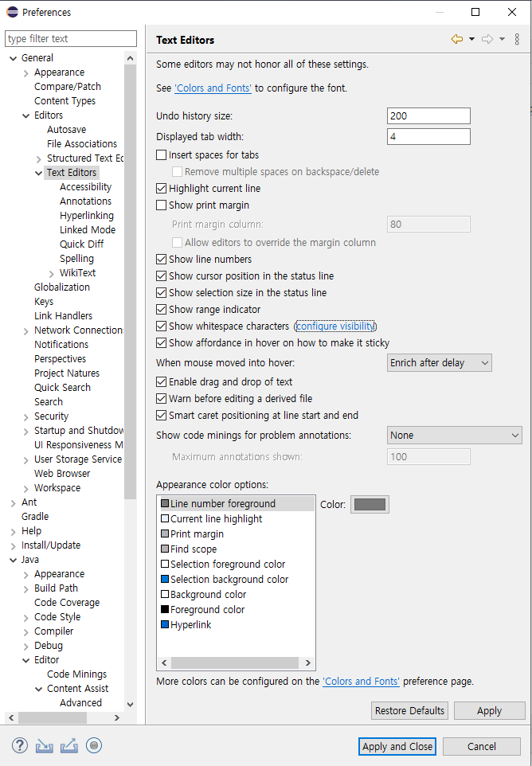Open the forward history dropdown arrow

point(502,40)
